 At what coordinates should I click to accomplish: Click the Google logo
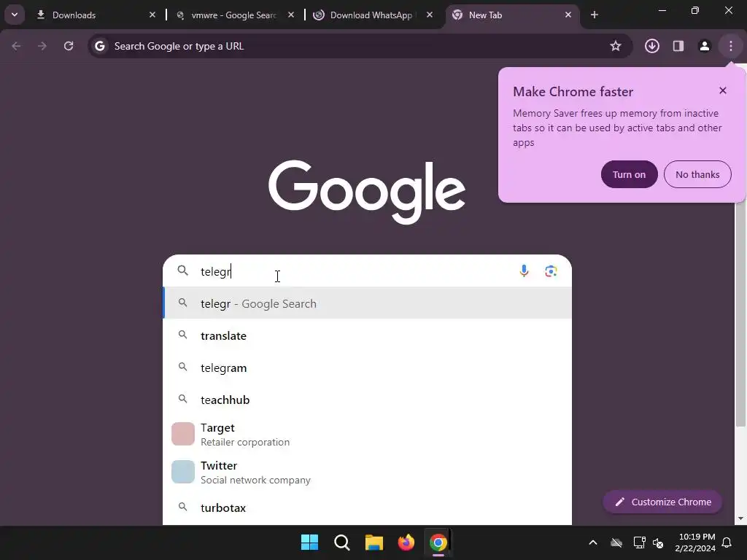coord(367,192)
